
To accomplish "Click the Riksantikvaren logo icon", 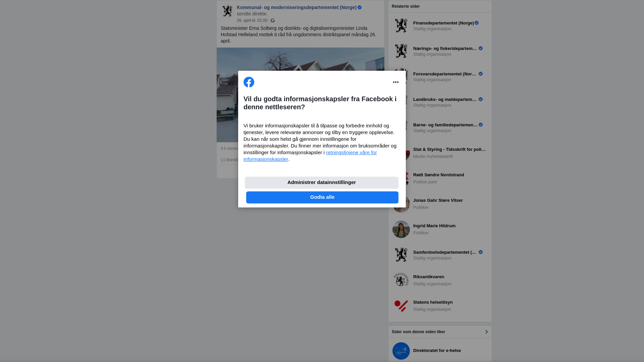I will point(401,280).
